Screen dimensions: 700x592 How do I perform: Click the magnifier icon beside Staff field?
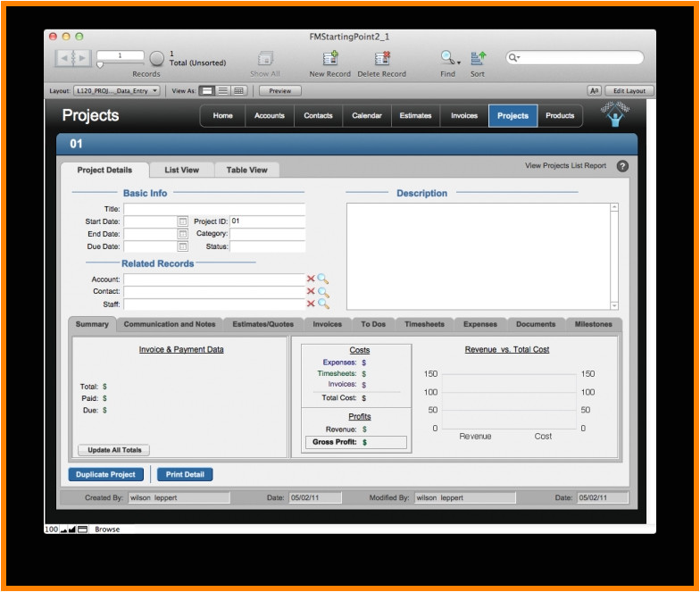click(323, 304)
